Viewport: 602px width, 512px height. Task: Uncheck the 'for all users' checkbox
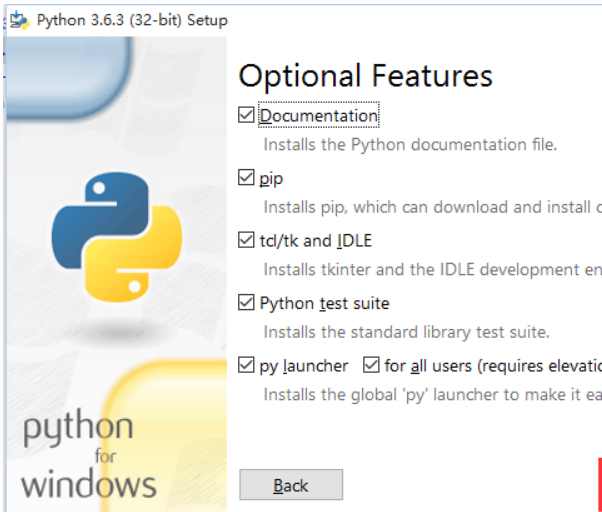click(372, 366)
